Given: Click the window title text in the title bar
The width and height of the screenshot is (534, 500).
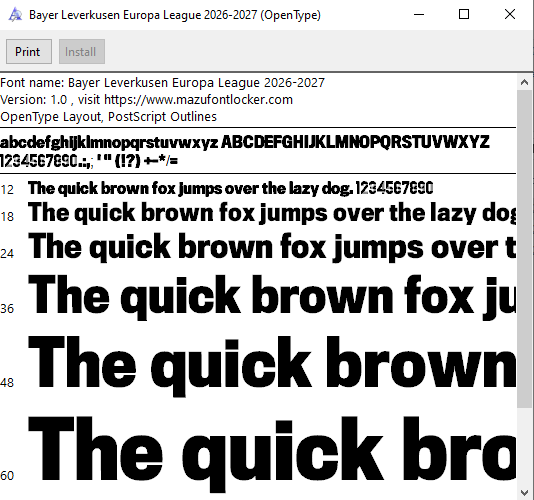Looking at the screenshot, I should pyautogui.click(x=175, y=15).
